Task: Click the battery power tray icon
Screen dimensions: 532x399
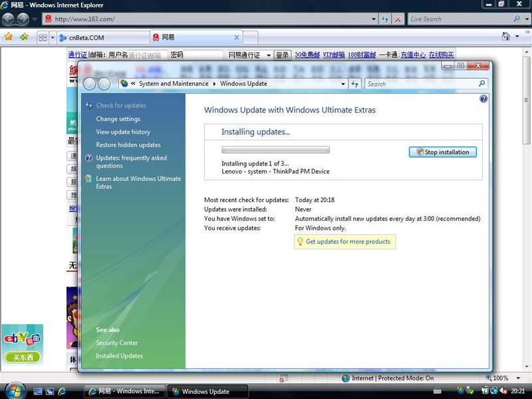Action: point(485,391)
